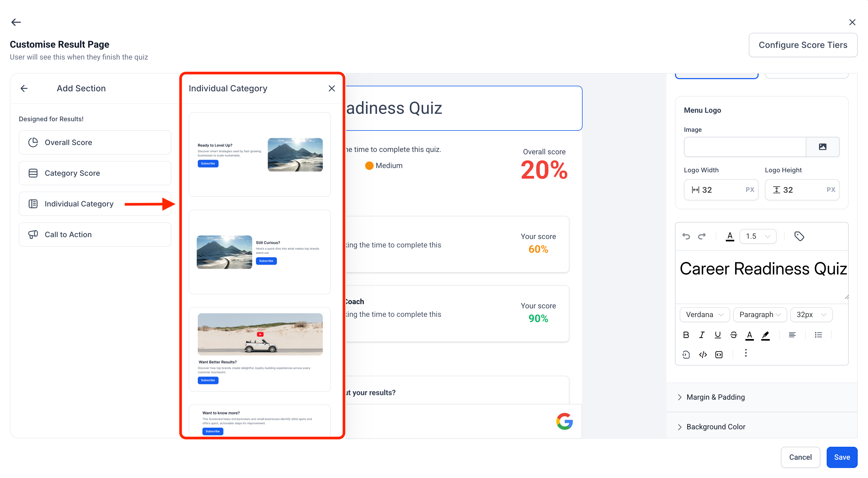Expand the Margin & Padding section
Image resolution: width=868 pixels, height=478 pixels.
coord(715,397)
